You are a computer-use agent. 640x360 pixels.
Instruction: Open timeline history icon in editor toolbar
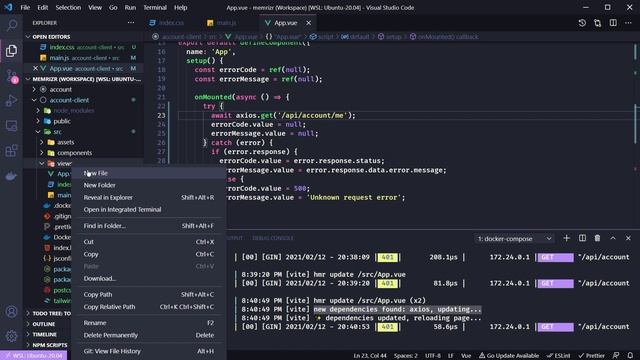point(582,23)
